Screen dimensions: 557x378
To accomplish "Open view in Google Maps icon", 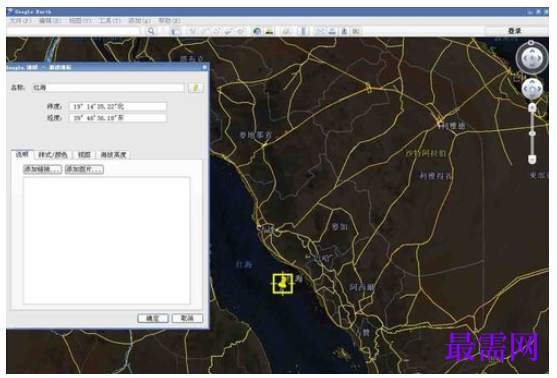I will [356, 31].
